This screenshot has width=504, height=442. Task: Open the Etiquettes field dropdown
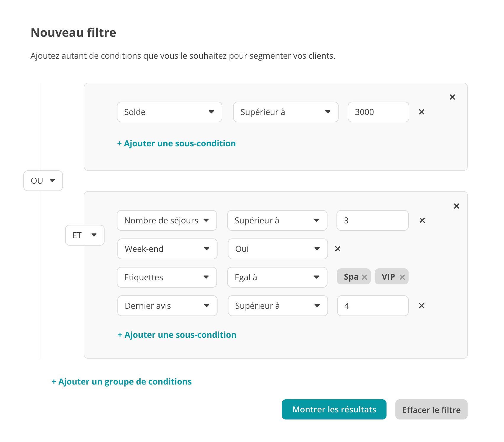(167, 277)
